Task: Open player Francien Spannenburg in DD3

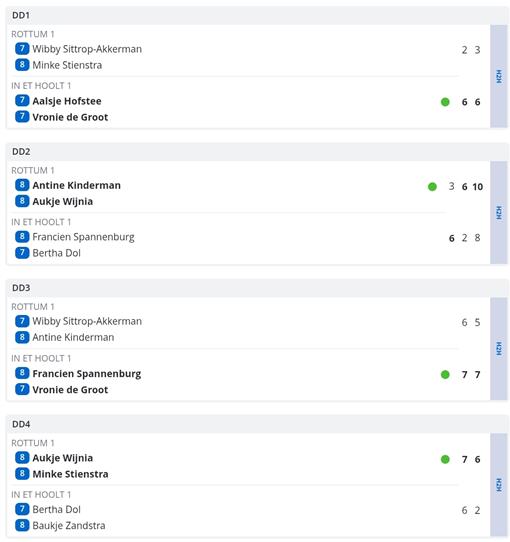Action: (87, 374)
